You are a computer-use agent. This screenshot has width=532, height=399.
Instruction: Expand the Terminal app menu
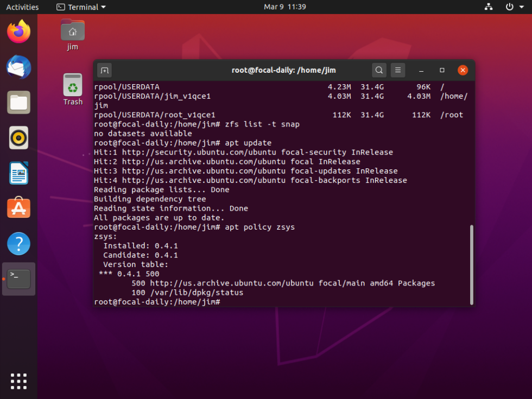coord(81,7)
